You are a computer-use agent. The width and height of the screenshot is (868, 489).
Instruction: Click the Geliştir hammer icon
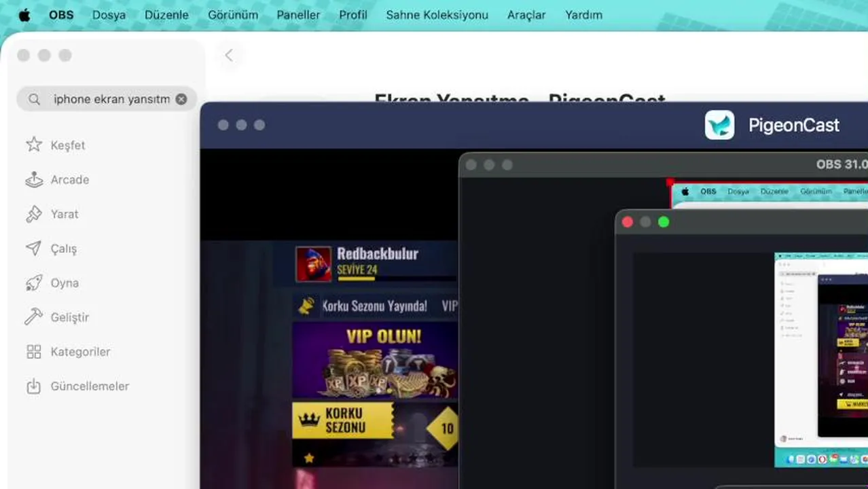pyautogui.click(x=34, y=317)
